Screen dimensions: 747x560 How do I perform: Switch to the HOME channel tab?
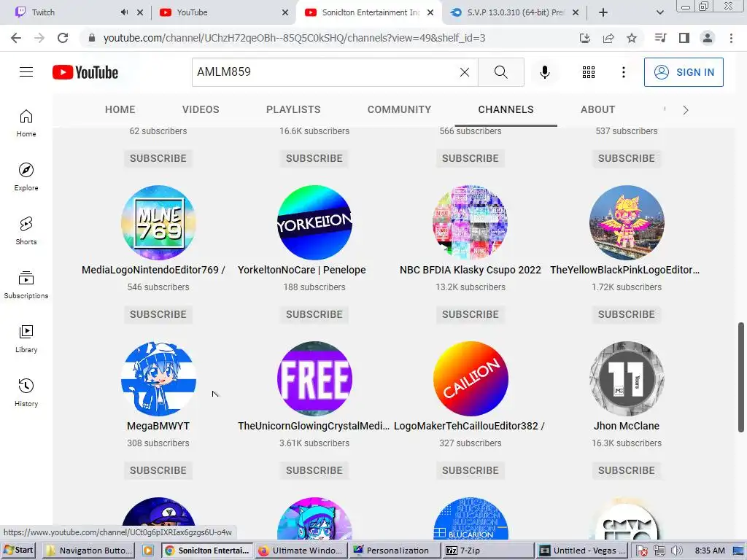120,109
